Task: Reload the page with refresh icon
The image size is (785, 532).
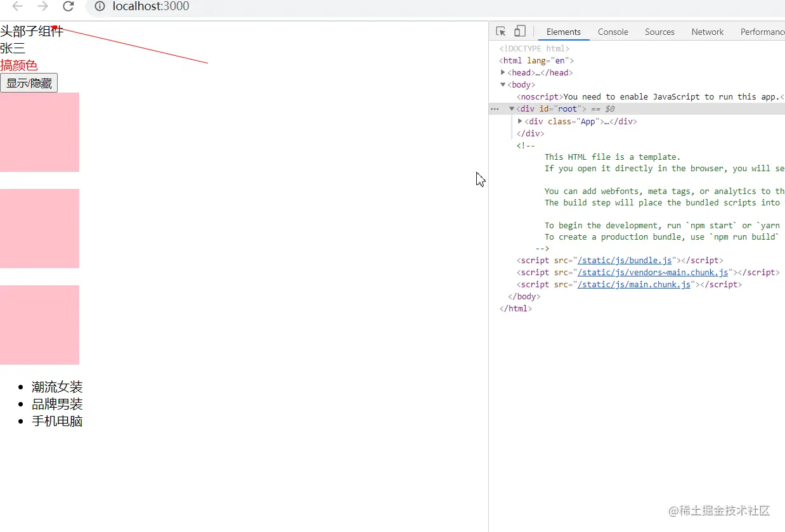Action: coord(68,6)
